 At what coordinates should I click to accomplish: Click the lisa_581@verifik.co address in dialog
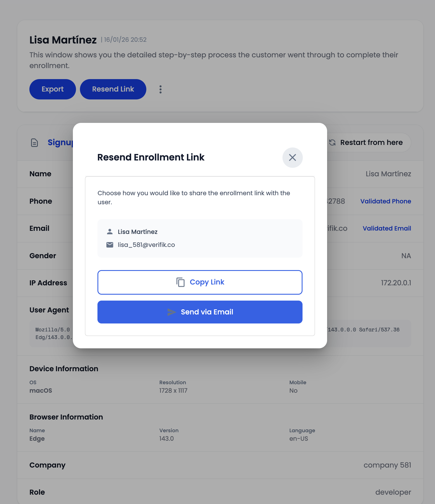pos(146,245)
